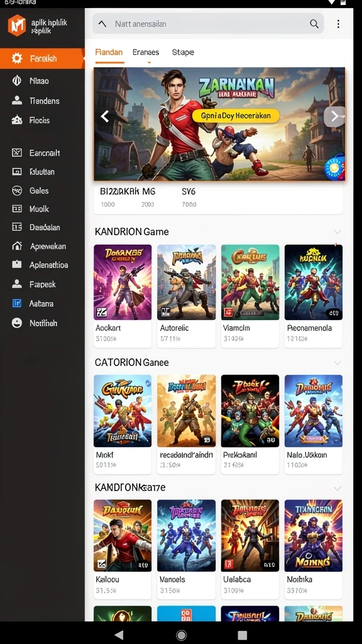The image size is (362, 644).
Task: Click the yellow Gpnia Doy Heoerakan button
Action: tap(236, 116)
